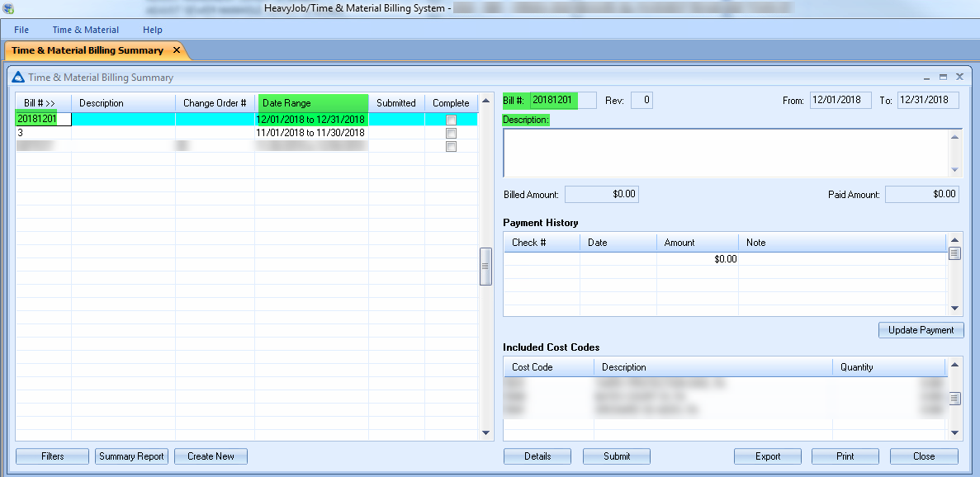
Task: Click the Export button
Action: [x=768, y=456]
